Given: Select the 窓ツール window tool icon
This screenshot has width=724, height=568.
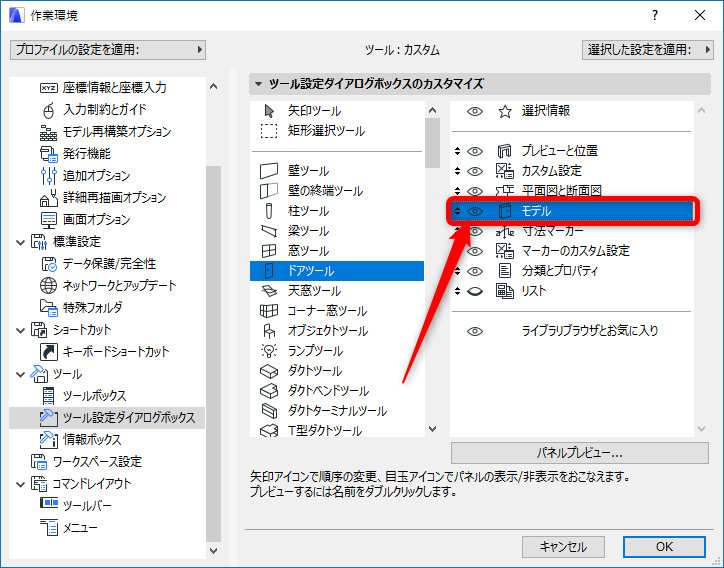Looking at the screenshot, I should point(269,251).
